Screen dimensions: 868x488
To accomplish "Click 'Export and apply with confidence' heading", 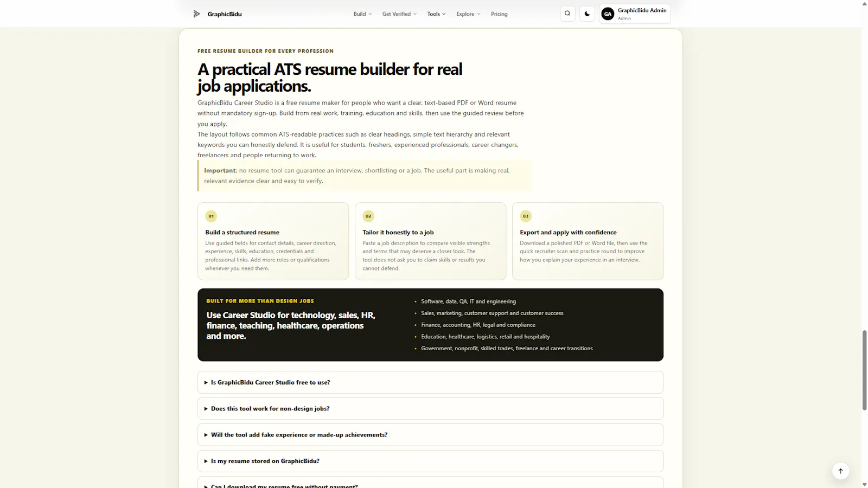I will coord(568,232).
